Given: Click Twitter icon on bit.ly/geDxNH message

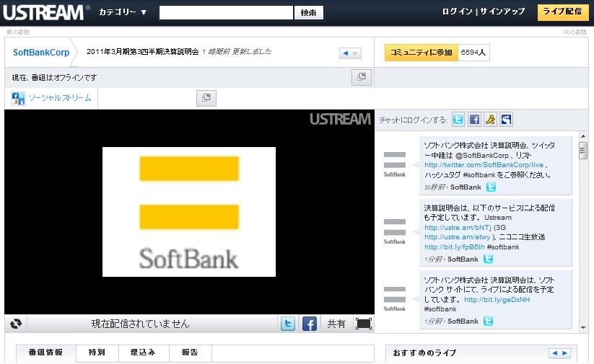Looking at the screenshot, I should point(489,321).
